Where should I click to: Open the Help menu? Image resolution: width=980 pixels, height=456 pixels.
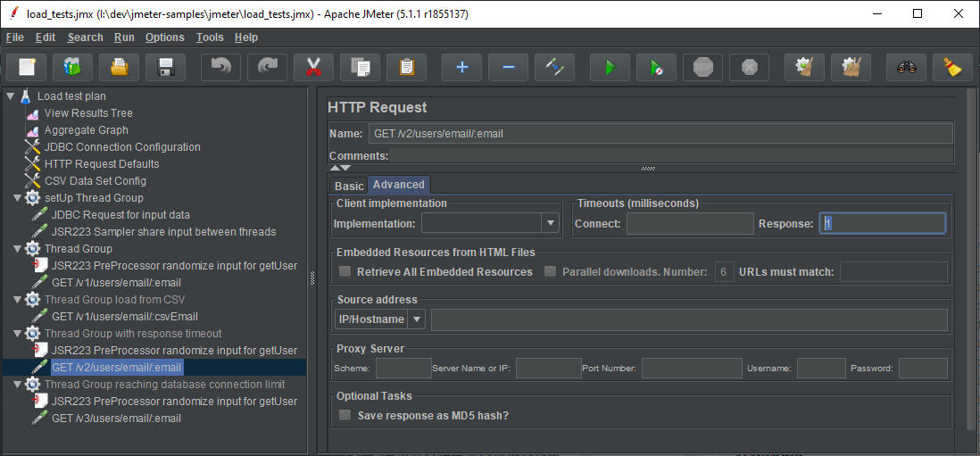pos(246,37)
